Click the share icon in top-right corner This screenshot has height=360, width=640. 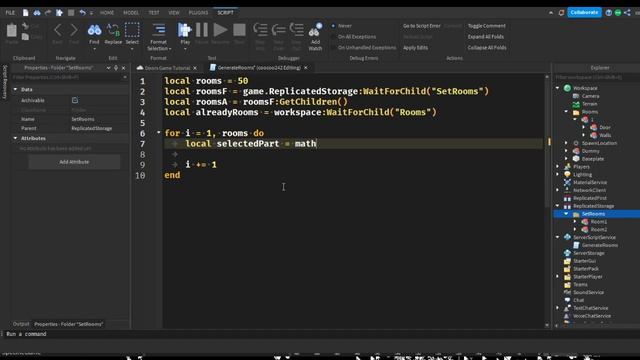tap(627, 13)
